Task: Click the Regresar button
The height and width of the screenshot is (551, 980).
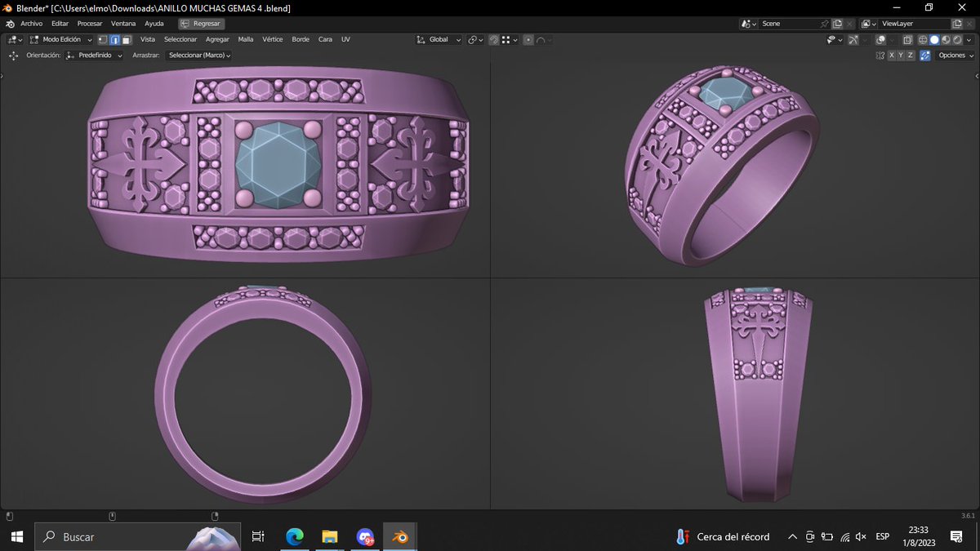Action: pyautogui.click(x=201, y=24)
